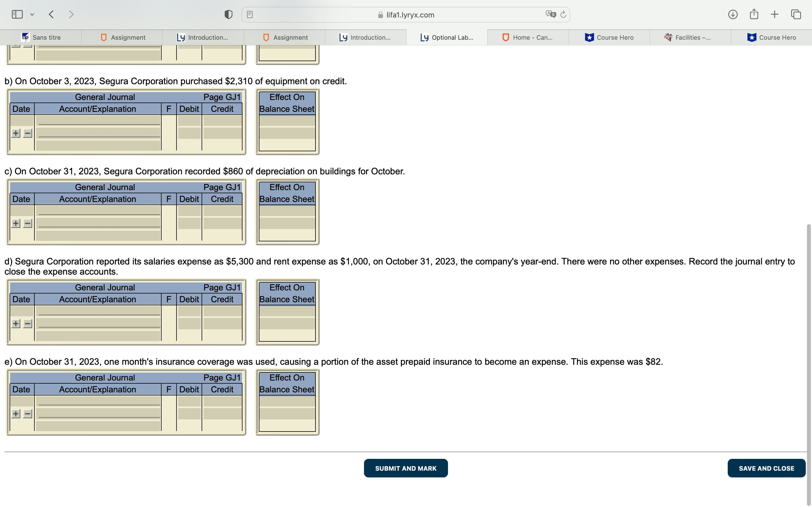Click the privacy shield icon
812x507 pixels.
228,14
